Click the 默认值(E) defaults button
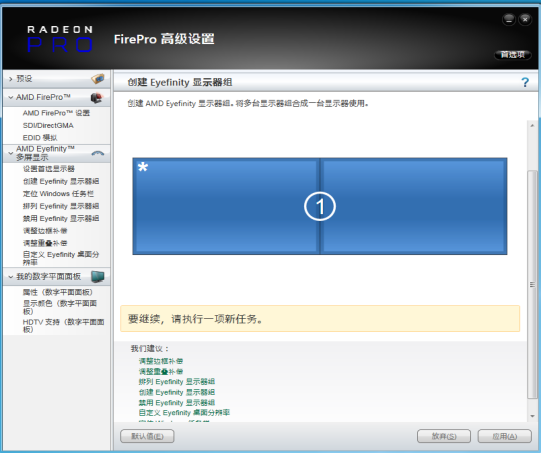The height and width of the screenshot is (454, 542). click(147, 436)
